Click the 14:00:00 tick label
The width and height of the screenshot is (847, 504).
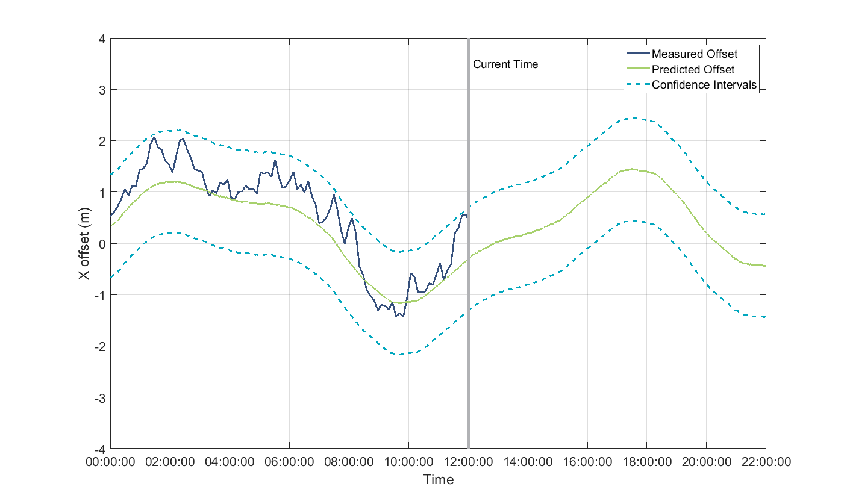(x=528, y=461)
